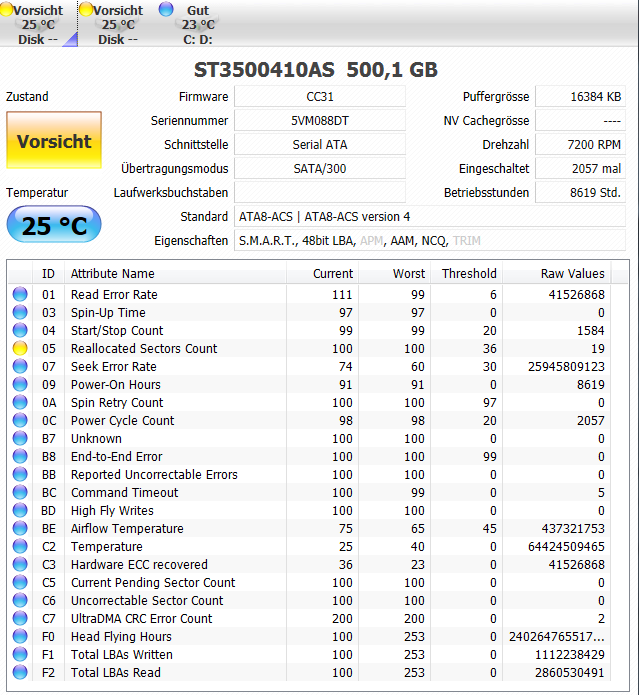Click the blue status icon for Seek Error Rate

point(20,366)
